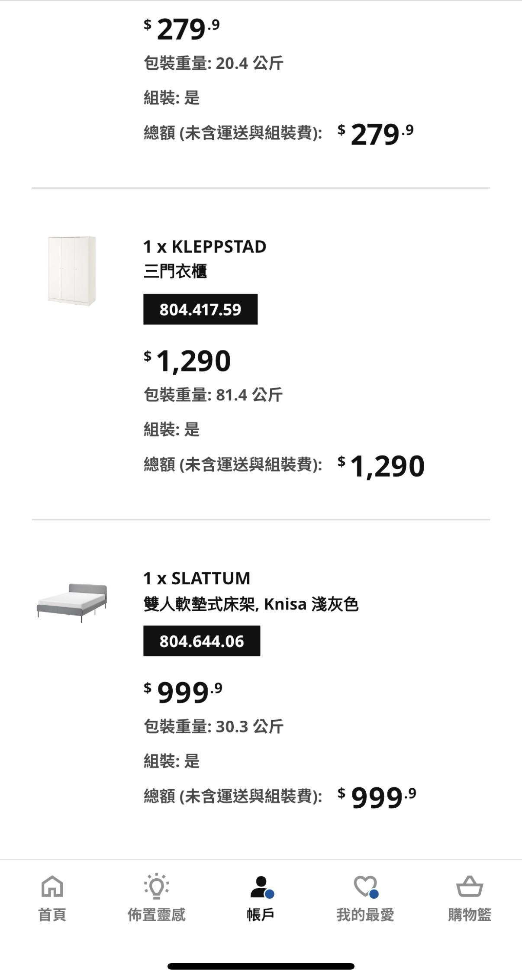Select the 購物籃 tab label
This screenshot has width=522, height=980.
[470, 915]
